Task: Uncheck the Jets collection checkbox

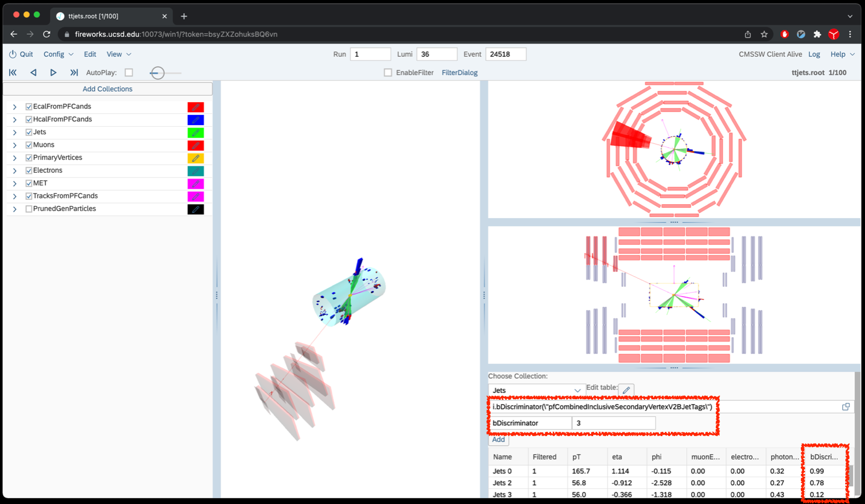Action: [x=29, y=133]
